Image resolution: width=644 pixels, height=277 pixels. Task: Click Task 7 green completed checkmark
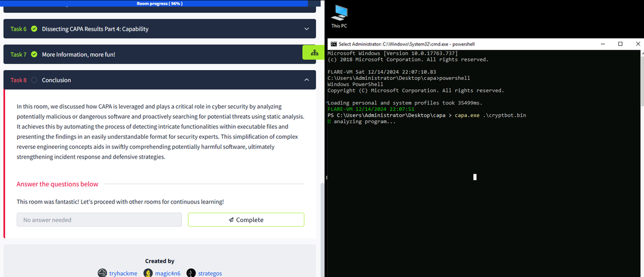pos(34,55)
